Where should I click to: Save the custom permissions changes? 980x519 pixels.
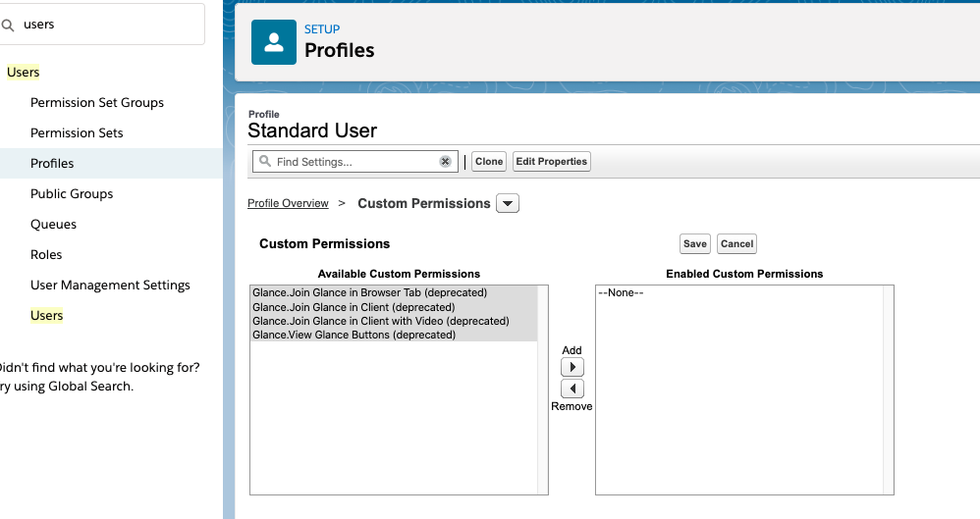point(695,244)
